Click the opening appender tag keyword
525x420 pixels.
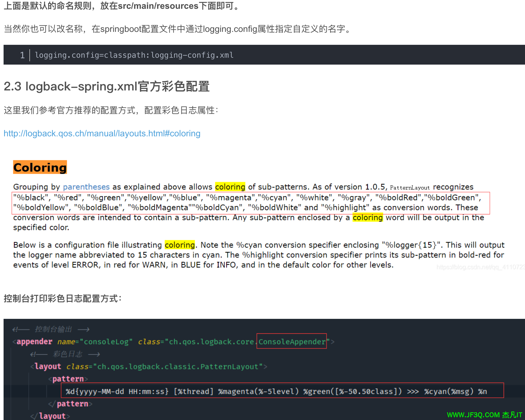click(34, 342)
